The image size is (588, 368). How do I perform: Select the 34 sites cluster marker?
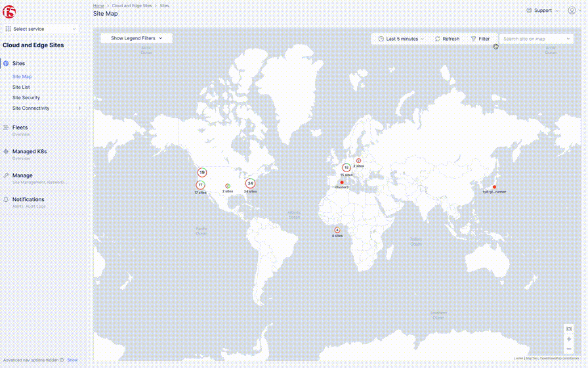pos(251,183)
